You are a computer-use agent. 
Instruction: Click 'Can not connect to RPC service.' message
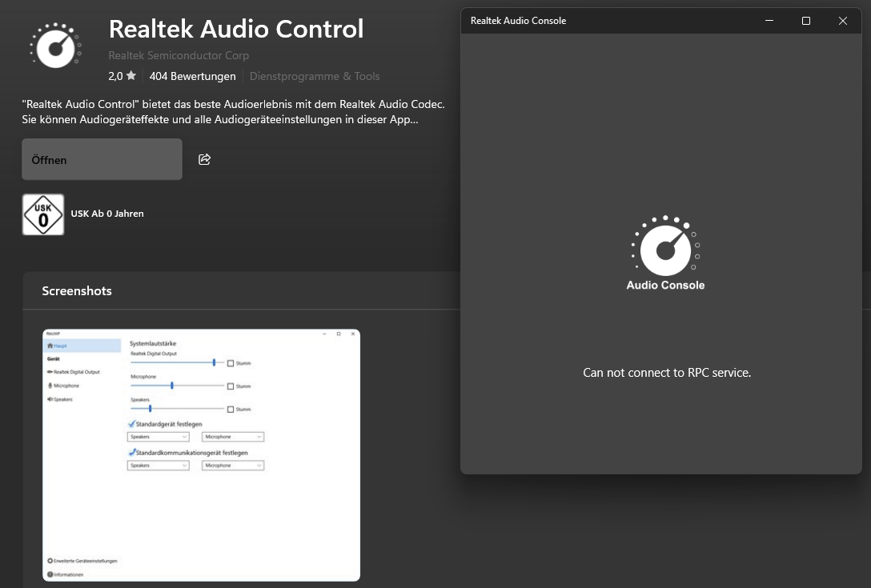667,373
